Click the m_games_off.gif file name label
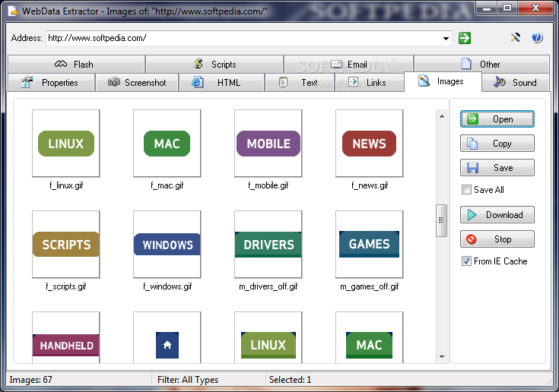Viewport: 559px width, 392px height. pos(370,286)
